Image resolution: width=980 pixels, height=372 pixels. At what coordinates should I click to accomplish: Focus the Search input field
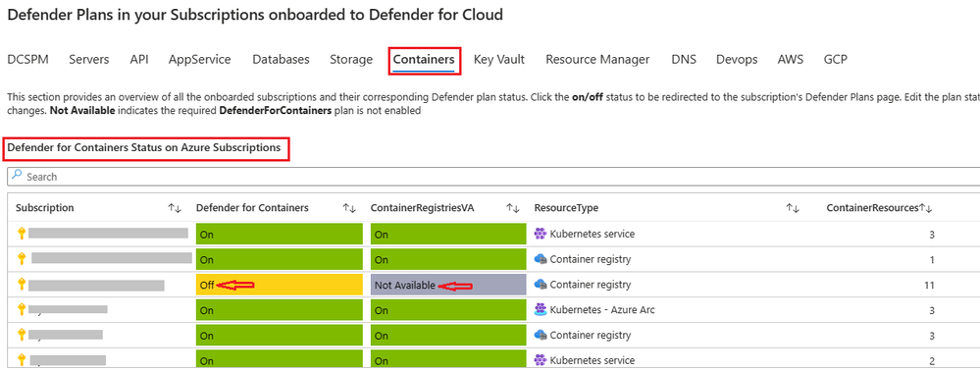[493, 177]
